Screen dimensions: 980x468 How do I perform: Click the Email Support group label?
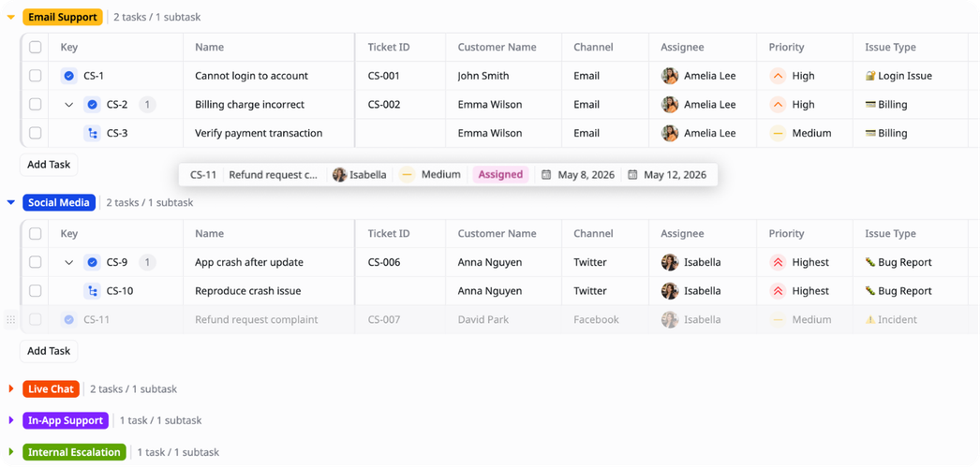click(x=63, y=18)
